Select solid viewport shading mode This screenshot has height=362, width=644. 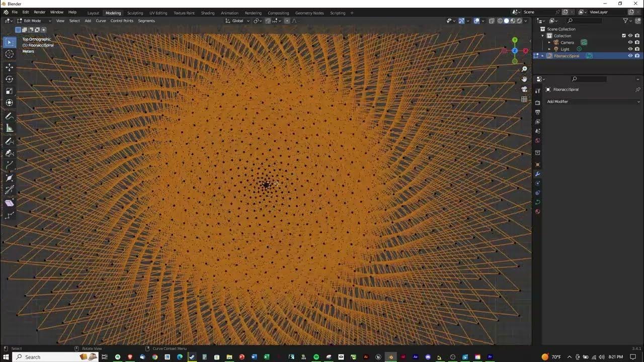(x=507, y=21)
